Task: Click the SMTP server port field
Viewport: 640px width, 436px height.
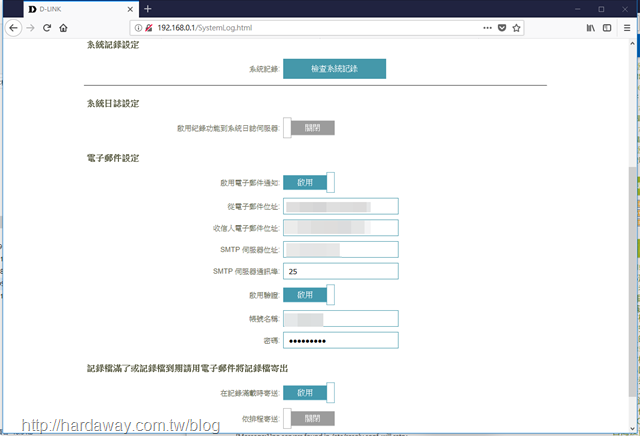Action: (341, 271)
